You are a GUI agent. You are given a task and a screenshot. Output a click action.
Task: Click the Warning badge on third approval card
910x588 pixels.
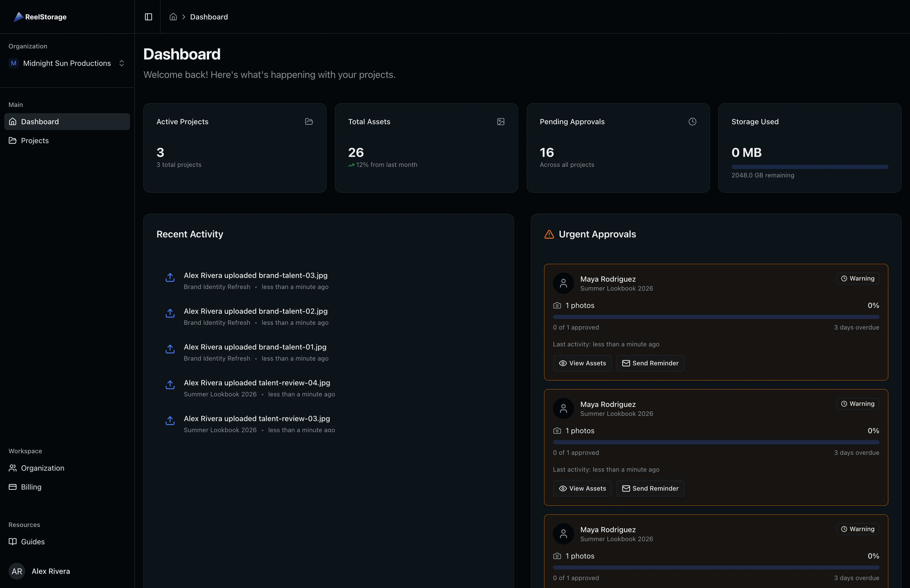point(857,529)
